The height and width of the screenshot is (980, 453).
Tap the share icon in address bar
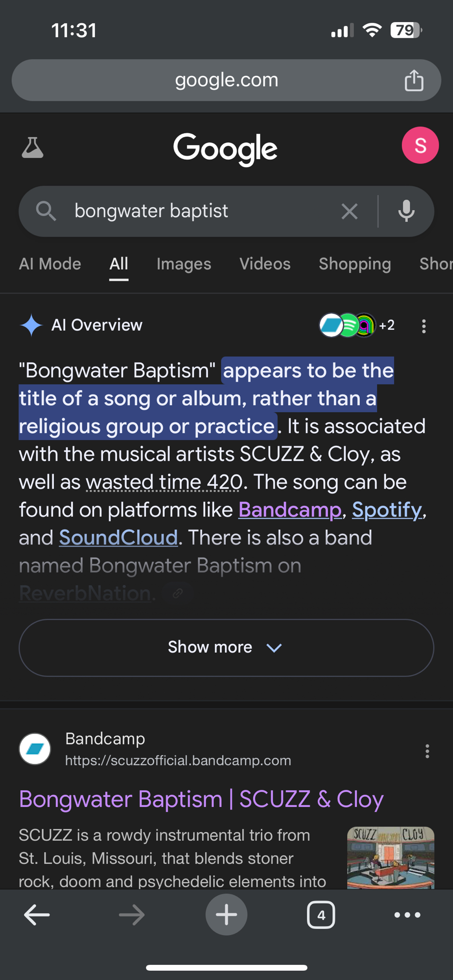[414, 80]
